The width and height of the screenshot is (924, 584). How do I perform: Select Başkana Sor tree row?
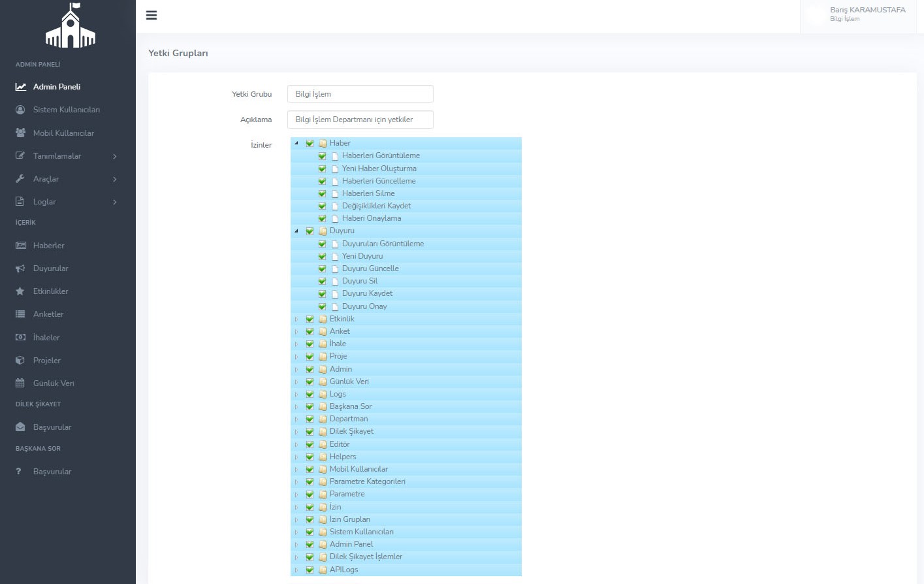406,406
